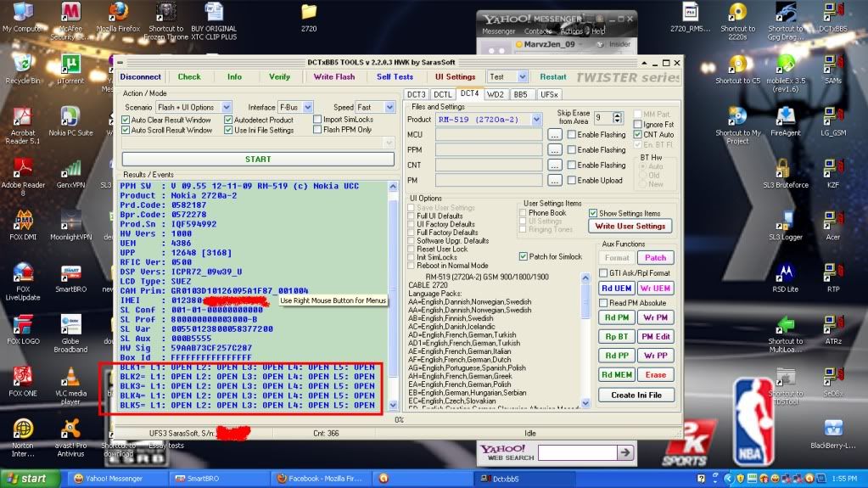Uncheck Auto Clear Result Window

pyautogui.click(x=126, y=120)
